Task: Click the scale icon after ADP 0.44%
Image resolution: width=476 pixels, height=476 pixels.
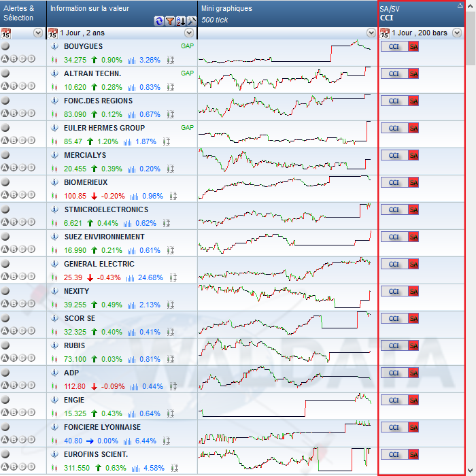Action: [173, 386]
